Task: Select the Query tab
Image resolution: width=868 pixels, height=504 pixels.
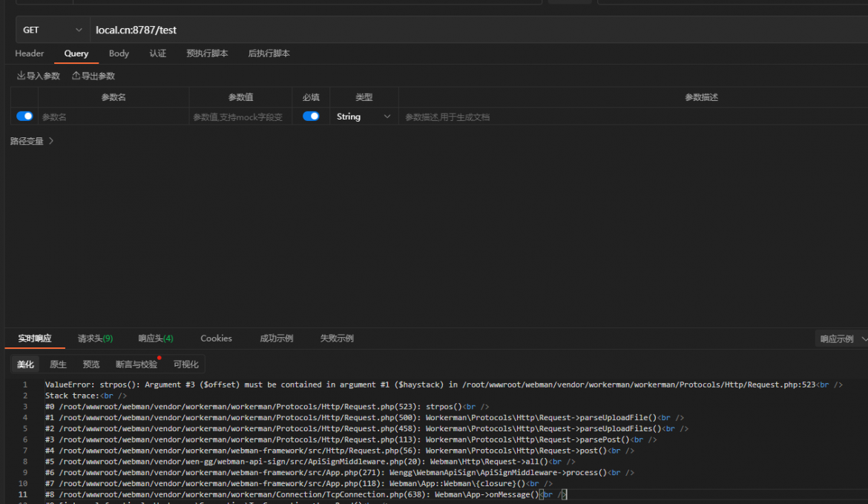Action: coord(76,53)
